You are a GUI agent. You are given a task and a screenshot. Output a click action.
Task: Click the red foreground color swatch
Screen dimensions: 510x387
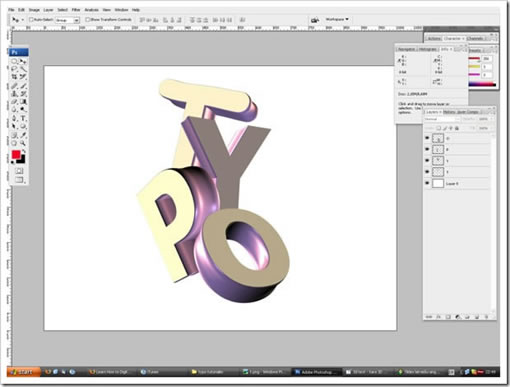[x=16, y=155]
